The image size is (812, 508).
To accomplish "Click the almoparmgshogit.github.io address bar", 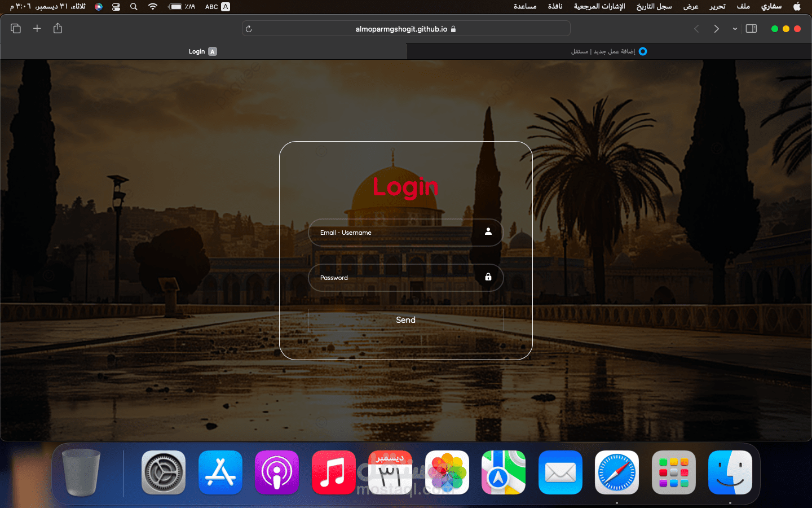I will pyautogui.click(x=406, y=29).
